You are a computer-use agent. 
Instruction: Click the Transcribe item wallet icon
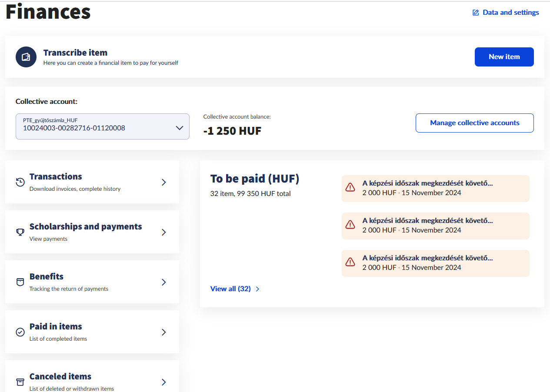[26, 57]
